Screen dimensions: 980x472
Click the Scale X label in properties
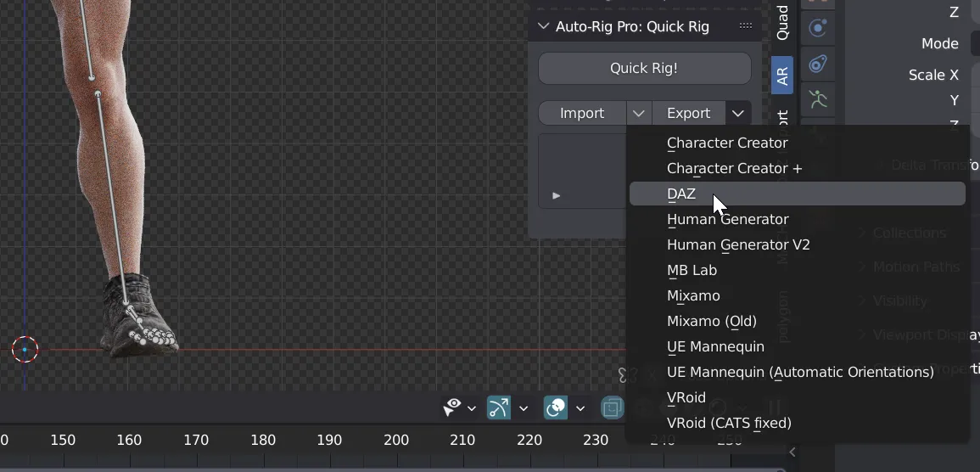coord(933,75)
